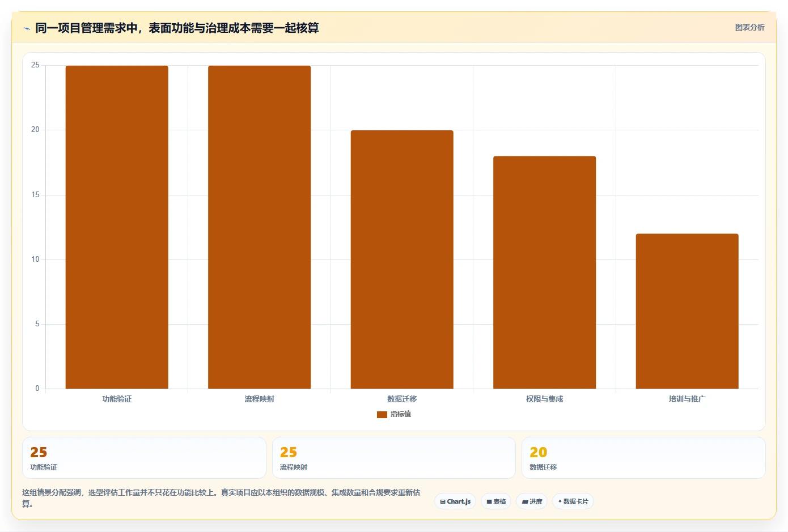The image size is (788, 532).
Task: Click the y-axis value 15
Action: (35, 195)
